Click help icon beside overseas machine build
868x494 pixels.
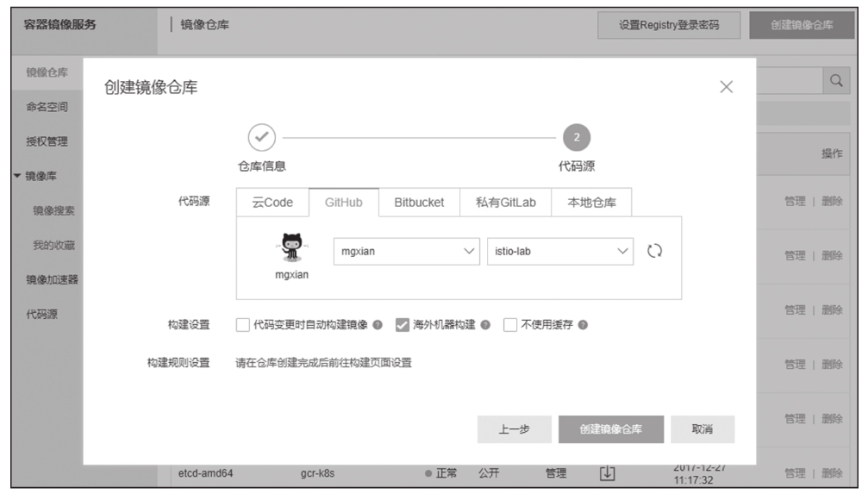click(x=485, y=325)
